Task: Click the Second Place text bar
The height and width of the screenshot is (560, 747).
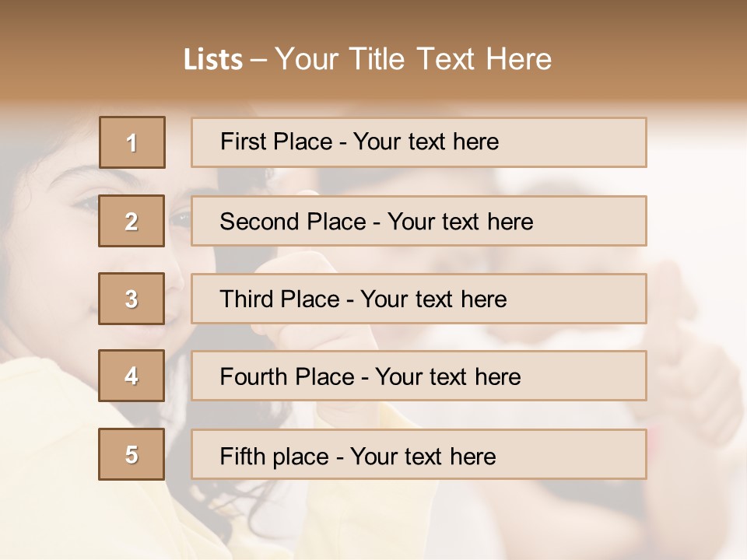Action: pos(419,221)
